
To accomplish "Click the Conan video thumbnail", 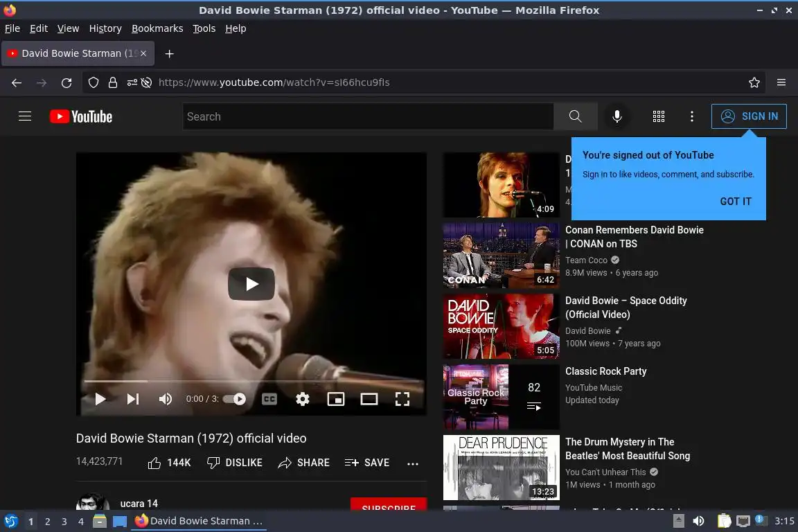I will 502,255.
